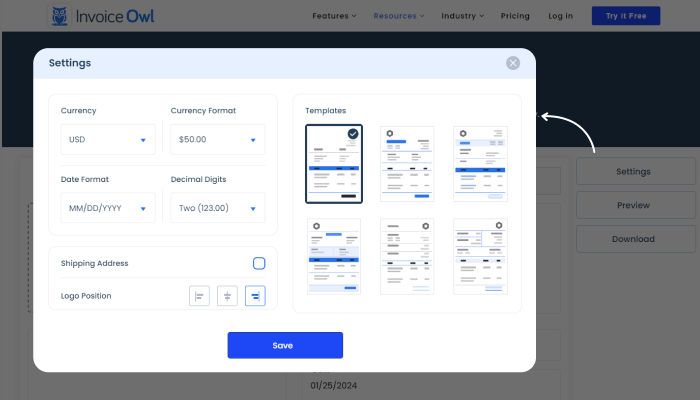Select the first checked invoice template
Viewport: 700px width, 400px height.
334,164
